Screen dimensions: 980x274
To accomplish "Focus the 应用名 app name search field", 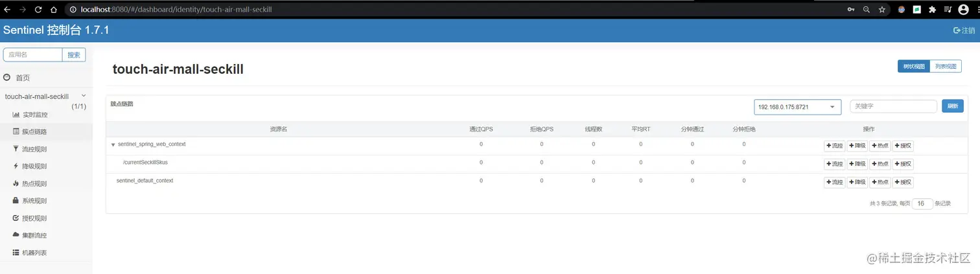I will 33,55.
